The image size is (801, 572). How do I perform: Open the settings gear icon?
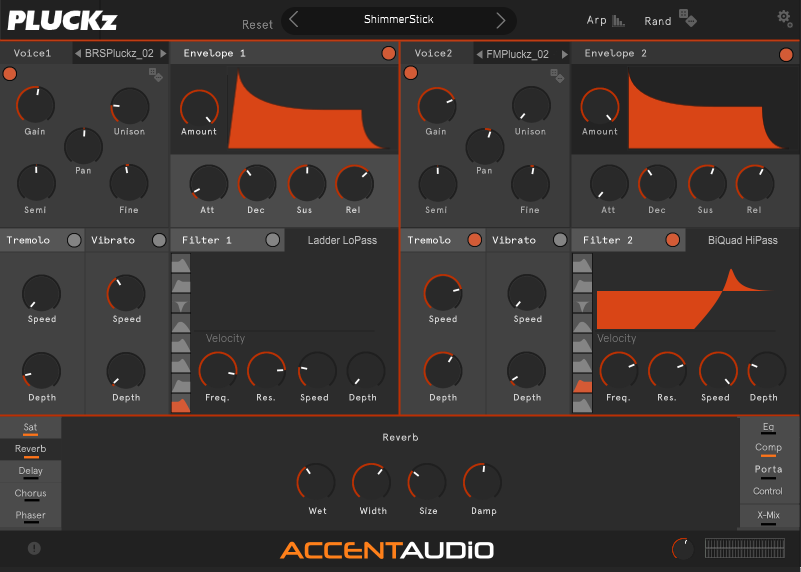[784, 17]
